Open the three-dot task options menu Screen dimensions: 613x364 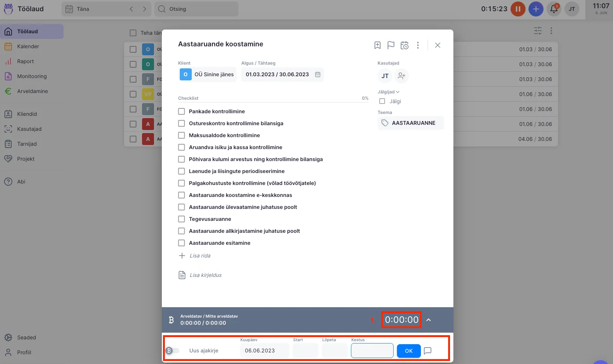pos(418,45)
